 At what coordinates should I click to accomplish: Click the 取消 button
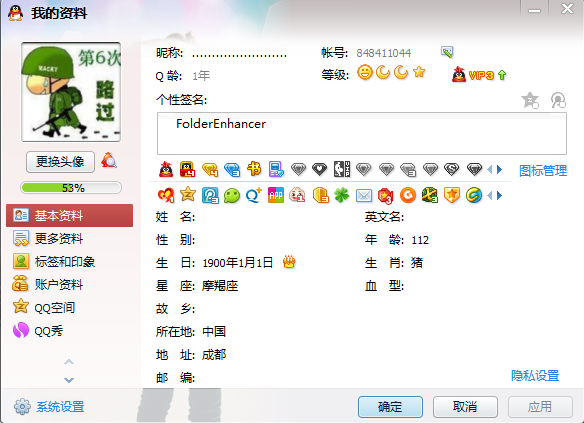click(x=465, y=407)
